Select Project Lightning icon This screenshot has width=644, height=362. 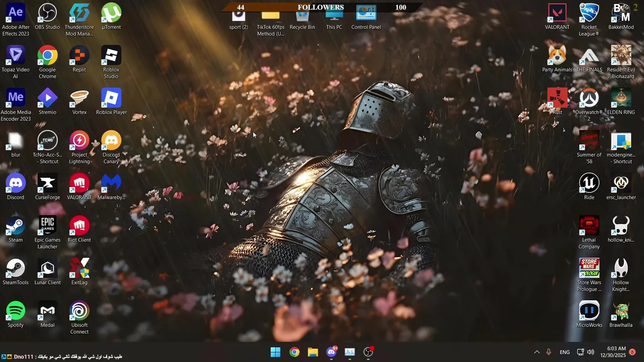click(79, 148)
